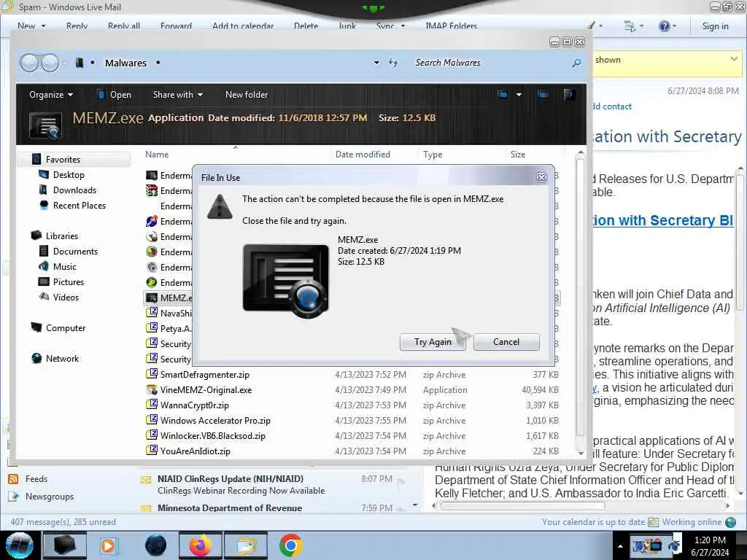The image size is (747, 560).
Task: Click Open in the Explorer toolbar
Action: (x=114, y=95)
